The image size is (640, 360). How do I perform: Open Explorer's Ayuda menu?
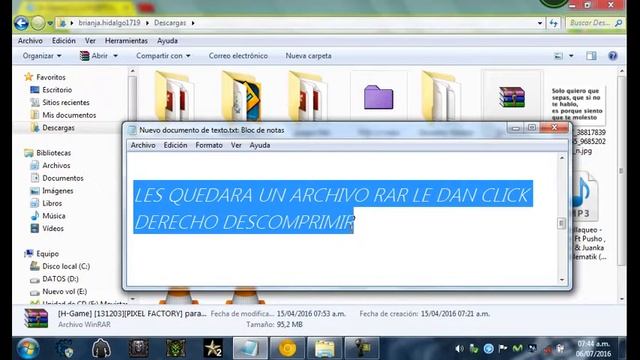click(167, 41)
